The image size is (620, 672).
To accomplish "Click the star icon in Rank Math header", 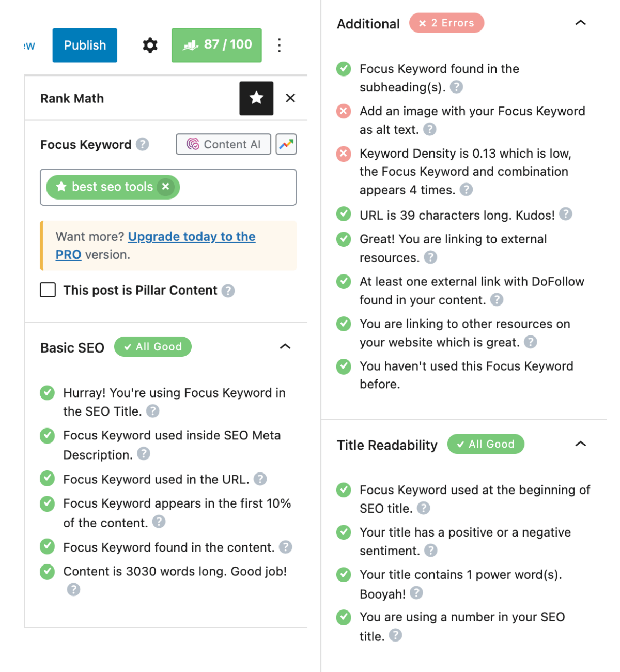I will click(x=256, y=98).
